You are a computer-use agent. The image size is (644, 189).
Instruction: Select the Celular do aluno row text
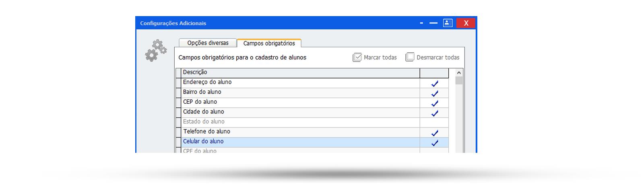click(x=203, y=141)
